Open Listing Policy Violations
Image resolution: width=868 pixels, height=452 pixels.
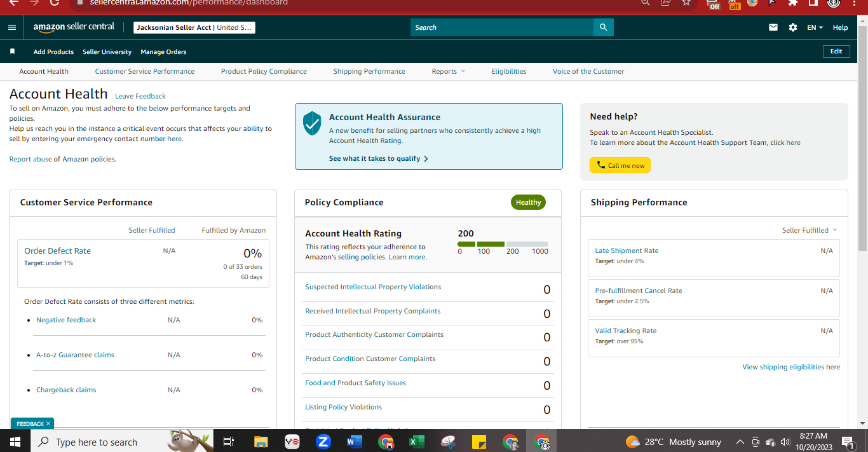tap(343, 407)
